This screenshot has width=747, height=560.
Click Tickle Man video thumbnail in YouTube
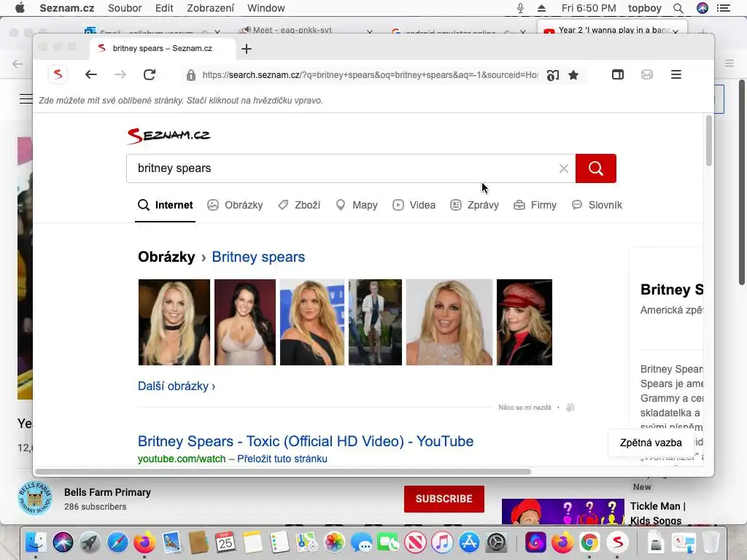click(563, 511)
